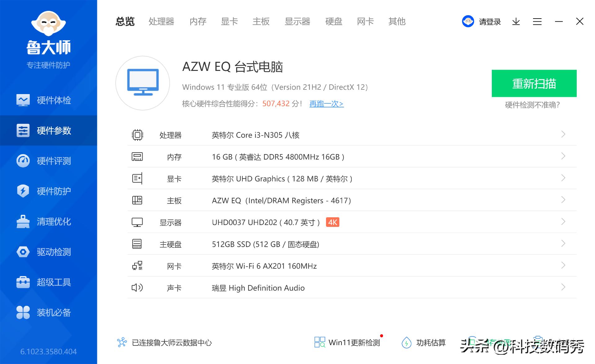Open 装机必备 software icon
The width and height of the screenshot is (595, 364).
click(22, 312)
